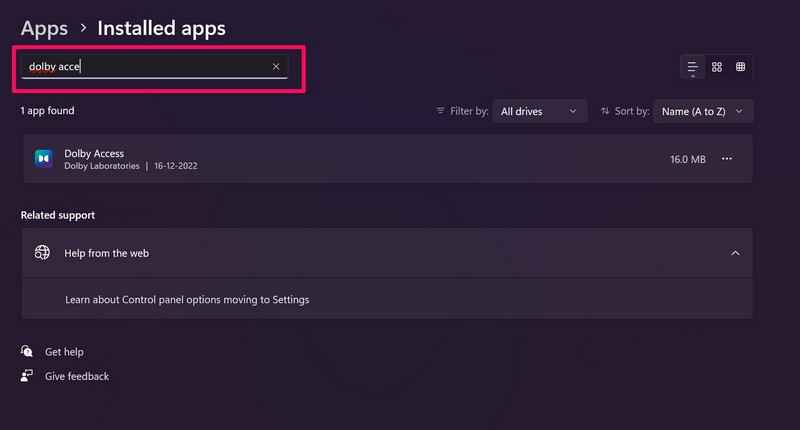The height and width of the screenshot is (430, 800).
Task: Select the Dolby Access app name
Action: coord(94,153)
